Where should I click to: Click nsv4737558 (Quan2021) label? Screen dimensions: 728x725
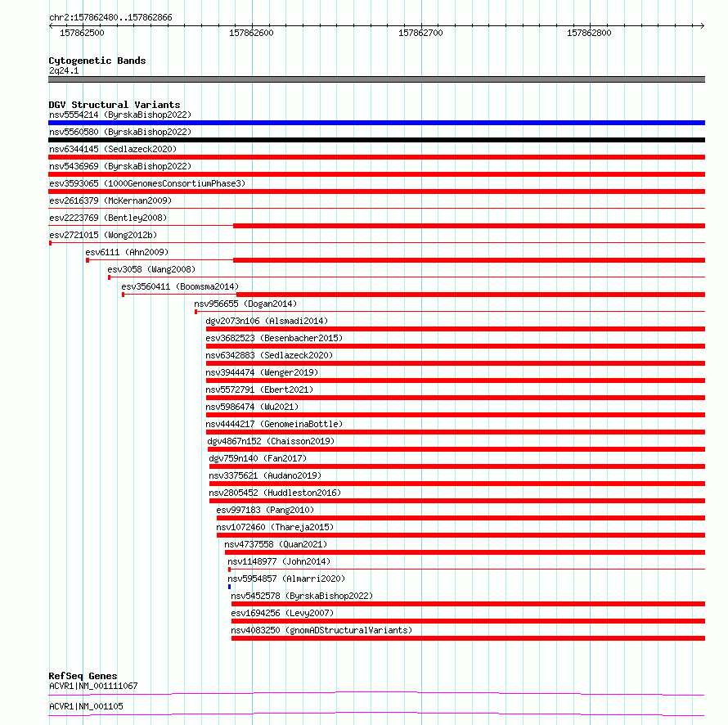[276, 544]
